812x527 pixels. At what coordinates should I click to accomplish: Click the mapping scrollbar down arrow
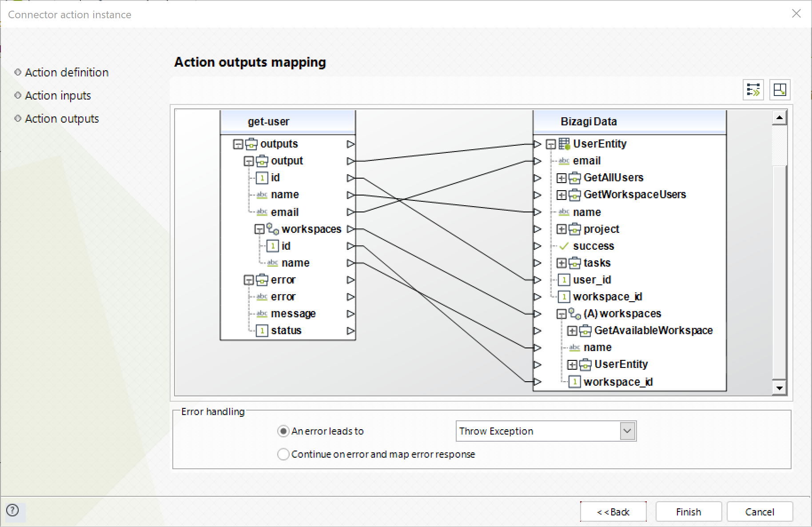(780, 388)
